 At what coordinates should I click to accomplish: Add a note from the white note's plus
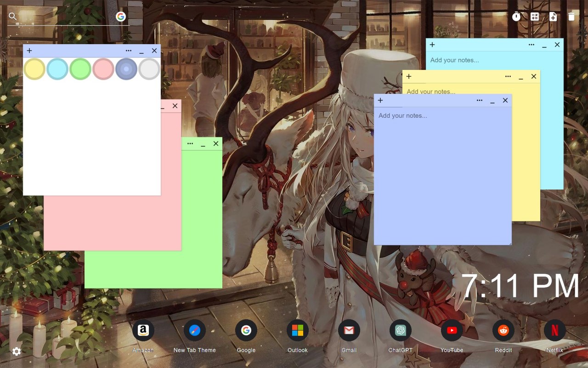point(29,51)
